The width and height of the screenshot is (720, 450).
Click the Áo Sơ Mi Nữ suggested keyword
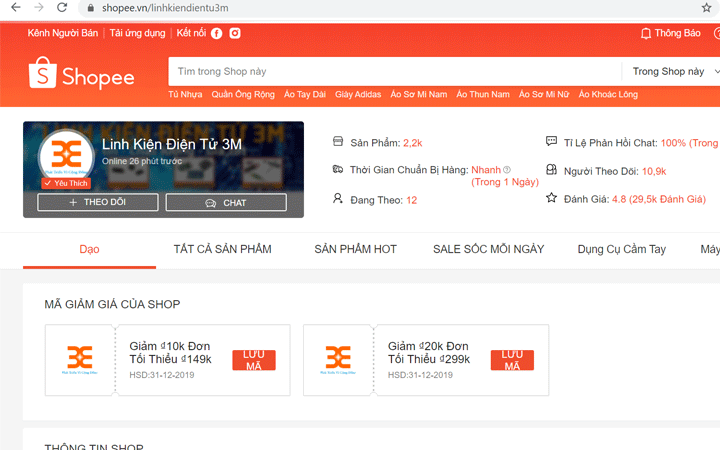(x=544, y=95)
